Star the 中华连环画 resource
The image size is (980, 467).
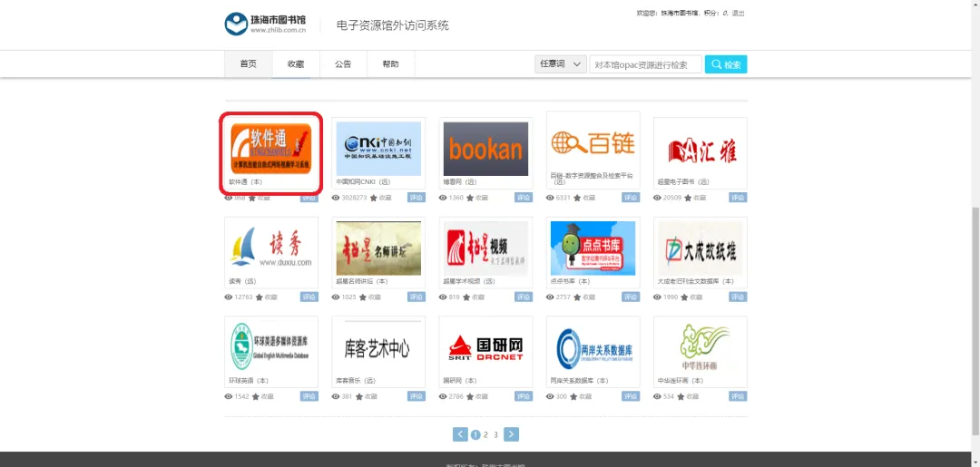pos(680,396)
